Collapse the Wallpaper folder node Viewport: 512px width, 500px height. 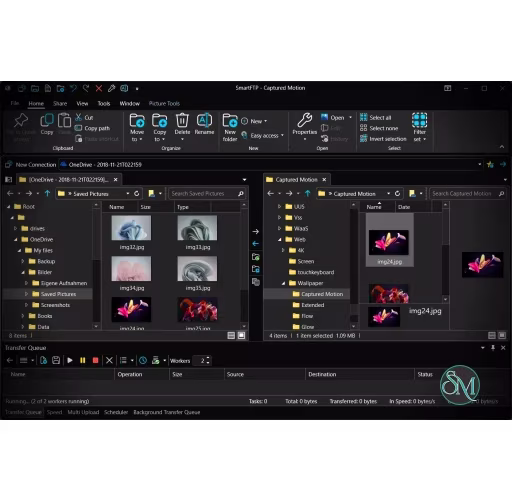[283, 283]
